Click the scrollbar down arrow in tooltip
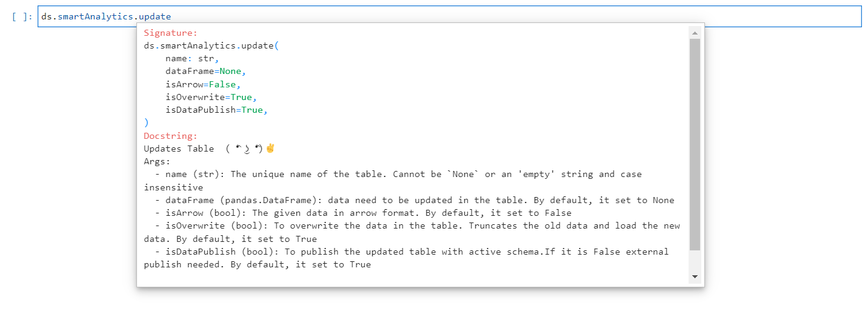Viewport: 868px width, 311px height. click(695, 276)
